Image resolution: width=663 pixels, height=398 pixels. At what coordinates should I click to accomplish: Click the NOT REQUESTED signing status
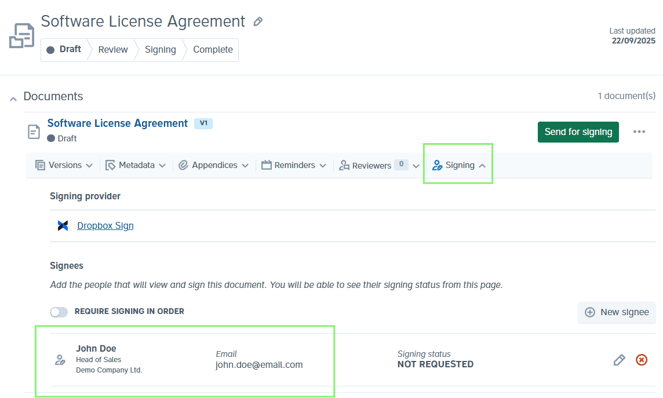[x=435, y=364]
